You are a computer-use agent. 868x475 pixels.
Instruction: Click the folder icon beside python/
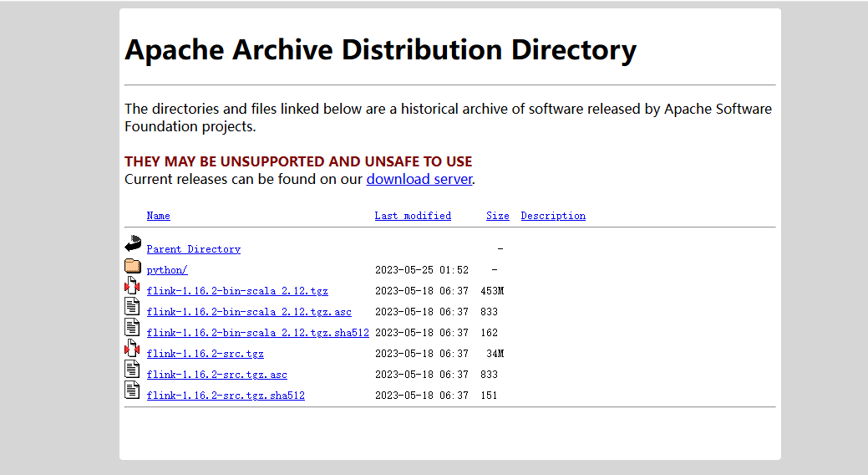click(133, 265)
